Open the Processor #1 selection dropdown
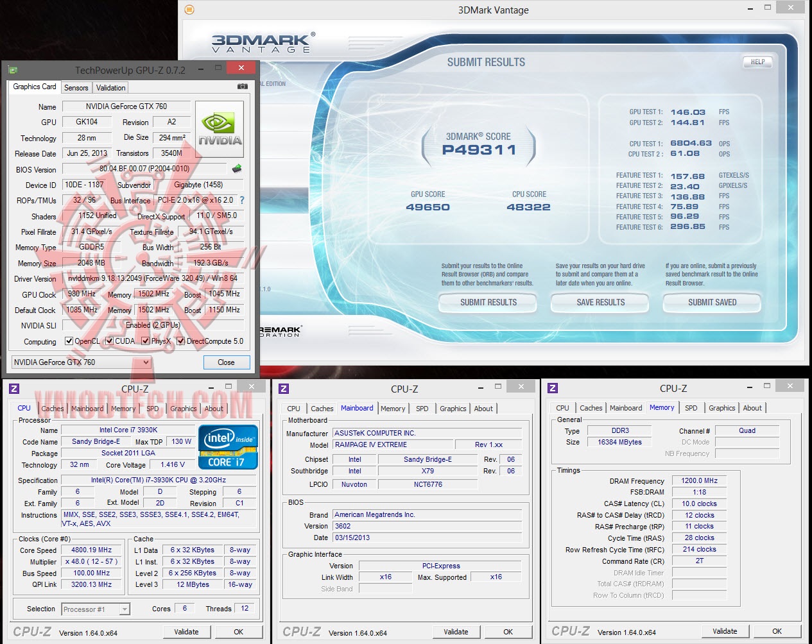This screenshot has height=644, width=812. (96, 609)
